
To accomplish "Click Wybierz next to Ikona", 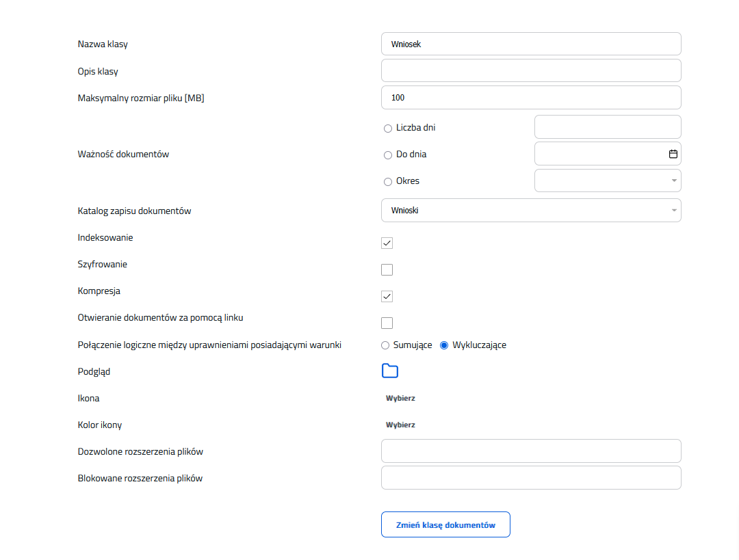I will click(x=400, y=398).
